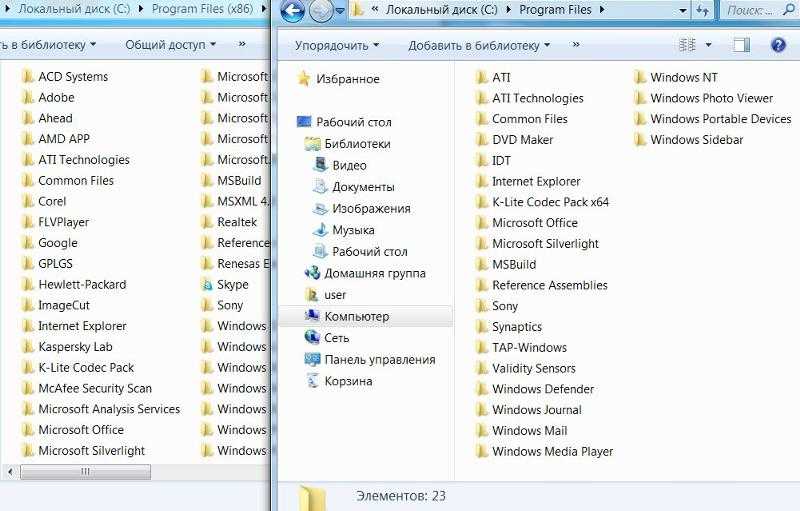Screen dimensions: 800x511
Task: Select the IDT folder
Action: (493, 161)
